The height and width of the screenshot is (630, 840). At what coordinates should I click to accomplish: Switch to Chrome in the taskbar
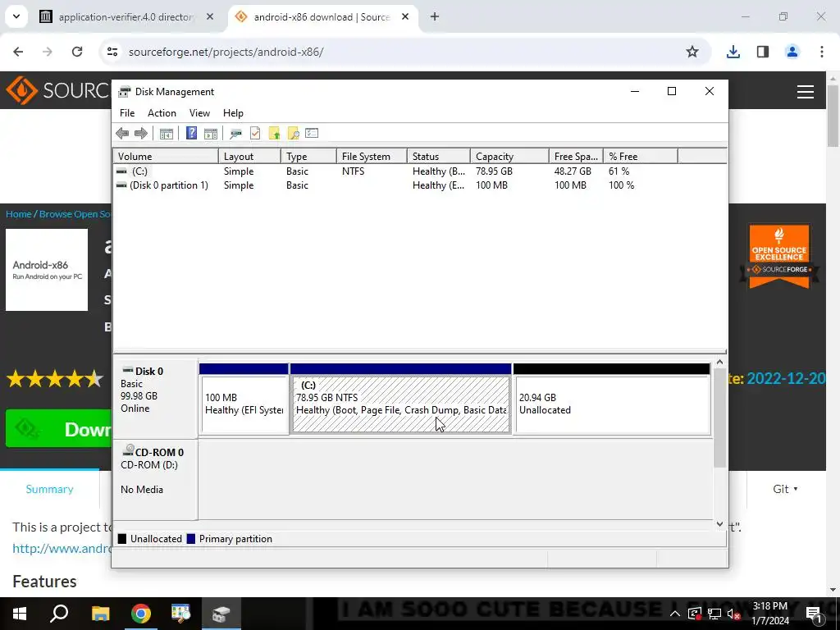141,614
